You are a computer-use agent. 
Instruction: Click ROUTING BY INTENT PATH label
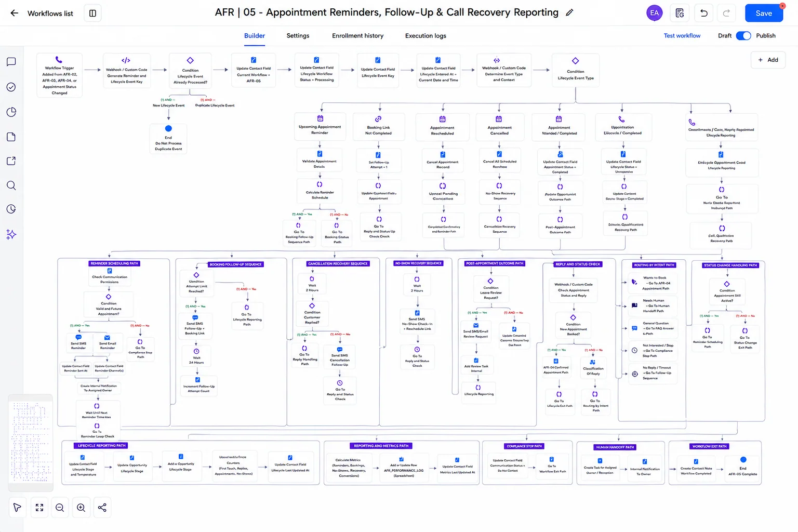(654, 265)
